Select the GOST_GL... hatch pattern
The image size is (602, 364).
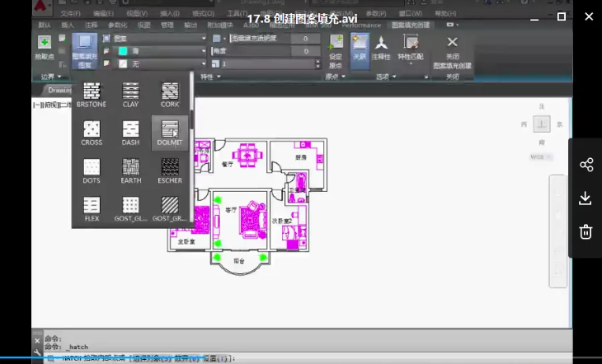pos(130,208)
